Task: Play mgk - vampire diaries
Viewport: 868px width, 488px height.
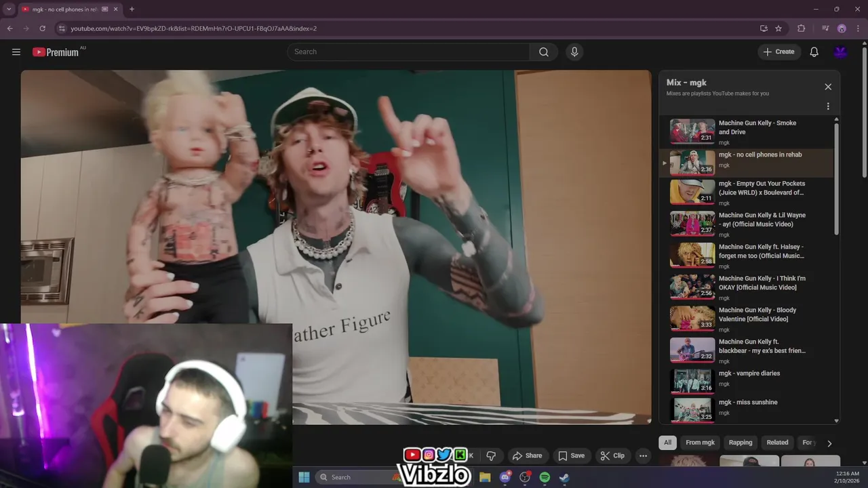Action: pos(746,381)
